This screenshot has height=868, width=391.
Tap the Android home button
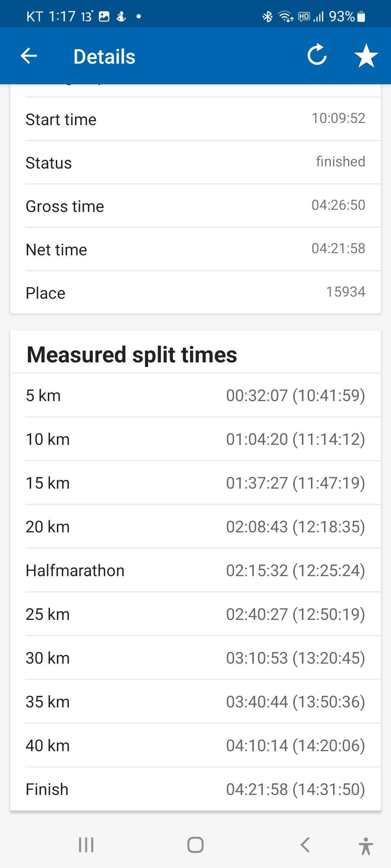click(195, 845)
